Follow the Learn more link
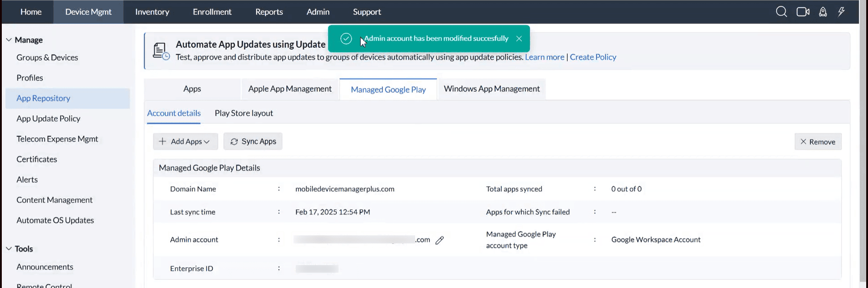The width and height of the screenshot is (868, 288). tap(544, 57)
